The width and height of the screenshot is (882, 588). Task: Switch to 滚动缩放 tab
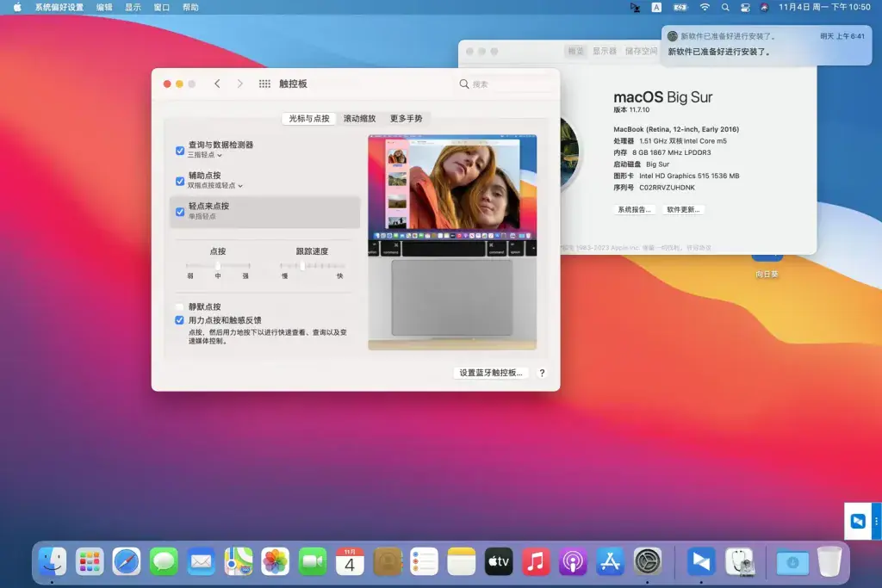[x=359, y=119]
